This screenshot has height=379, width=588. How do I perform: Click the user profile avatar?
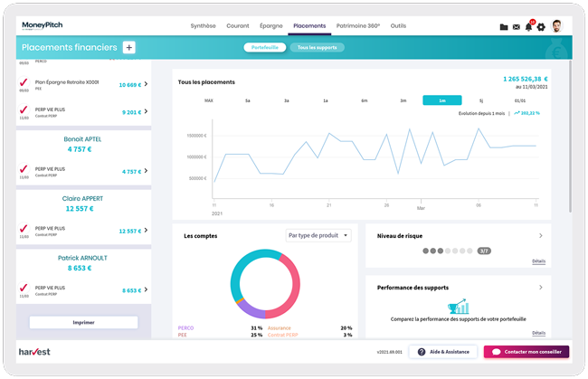(557, 26)
